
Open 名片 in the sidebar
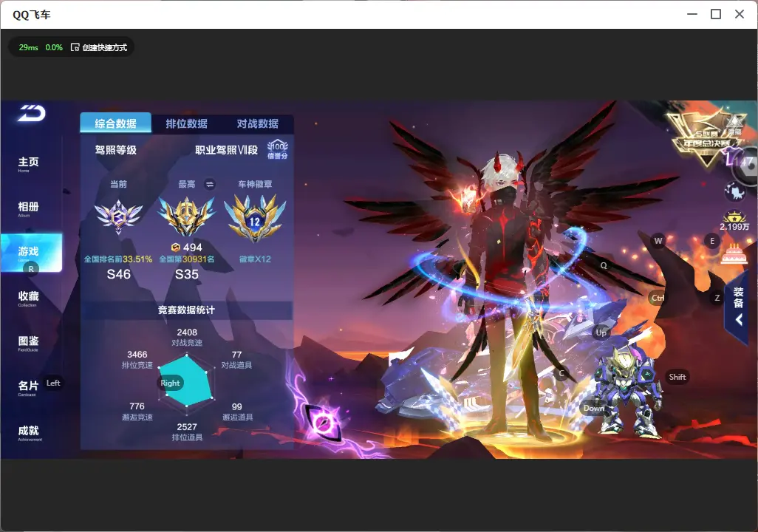(x=28, y=387)
